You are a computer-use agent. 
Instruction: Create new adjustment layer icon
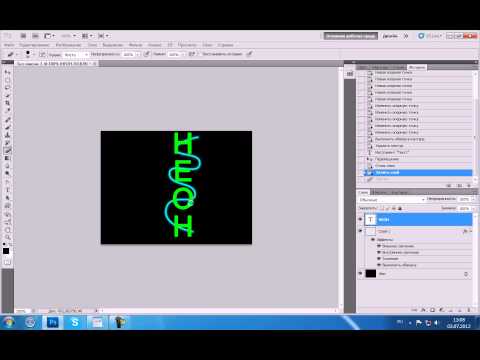point(442,310)
